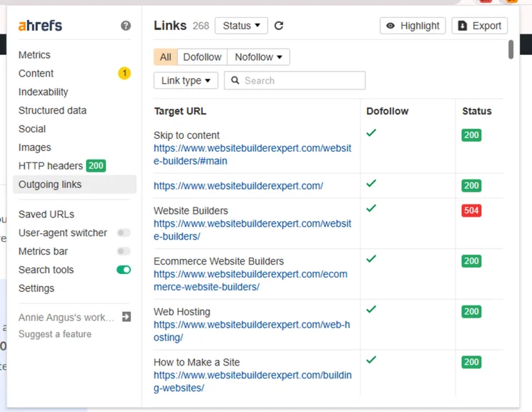This screenshot has width=532, height=412.
Task: Disable the Search tools switch
Action: [x=124, y=270]
